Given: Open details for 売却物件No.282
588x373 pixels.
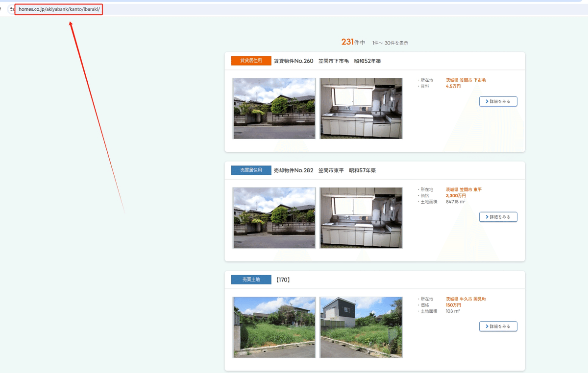Looking at the screenshot, I should (498, 217).
